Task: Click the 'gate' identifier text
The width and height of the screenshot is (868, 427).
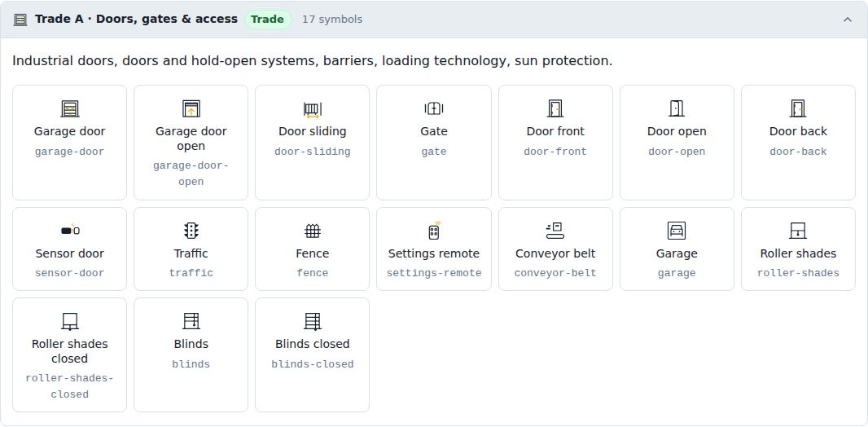Action: (433, 152)
